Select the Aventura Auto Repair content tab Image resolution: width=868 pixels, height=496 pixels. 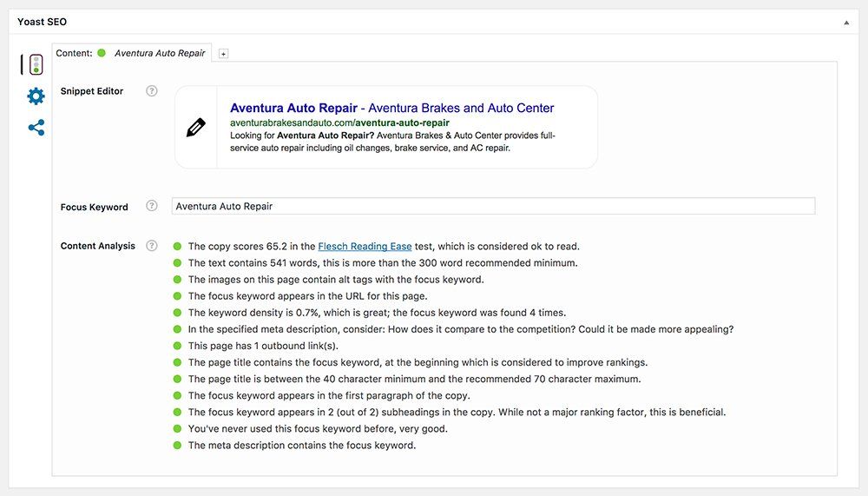(132, 53)
